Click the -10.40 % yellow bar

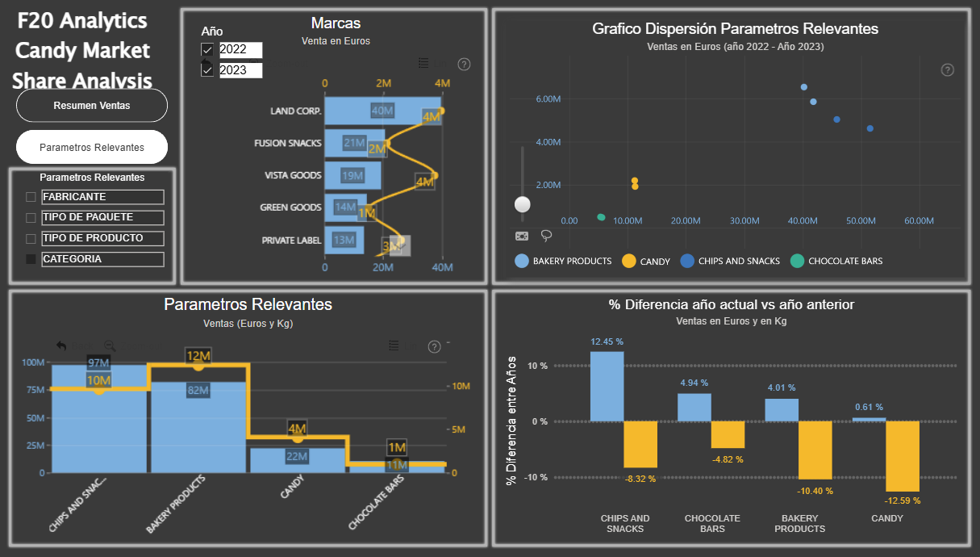(815, 450)
